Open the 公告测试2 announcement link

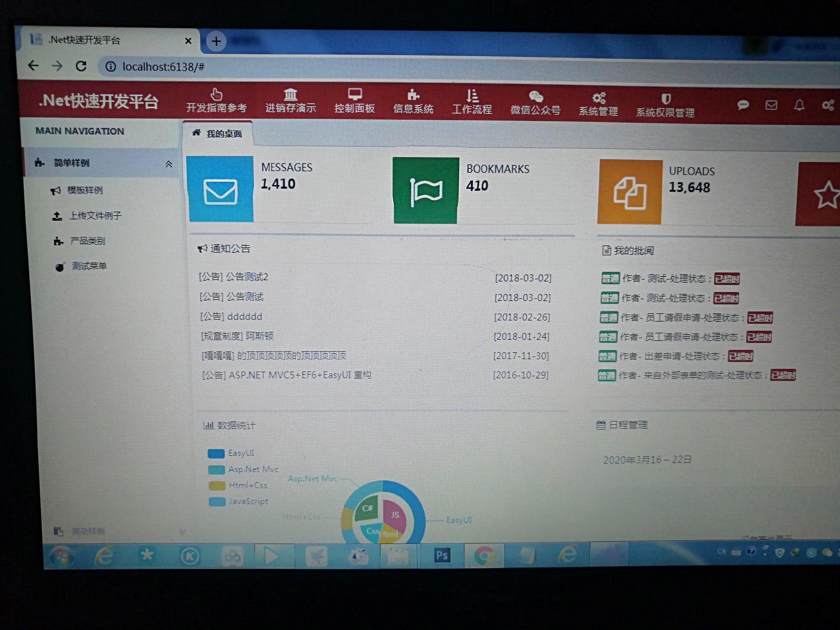coord(246,277)
